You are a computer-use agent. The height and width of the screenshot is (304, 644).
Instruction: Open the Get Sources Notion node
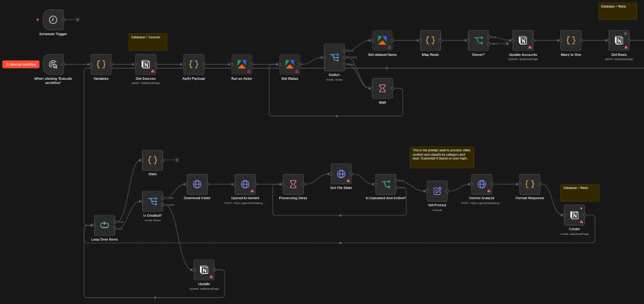point(146,65)
